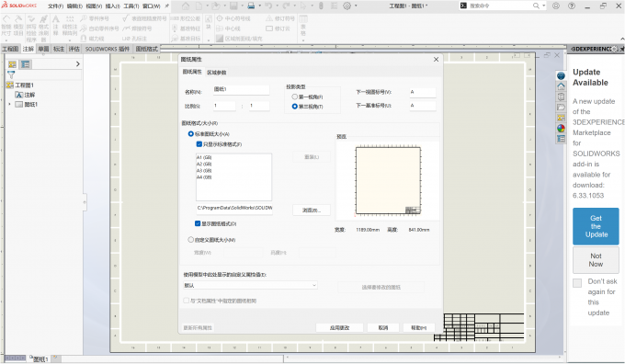Check Don't ask again for this update
The image size is (625, 364).
577,283
